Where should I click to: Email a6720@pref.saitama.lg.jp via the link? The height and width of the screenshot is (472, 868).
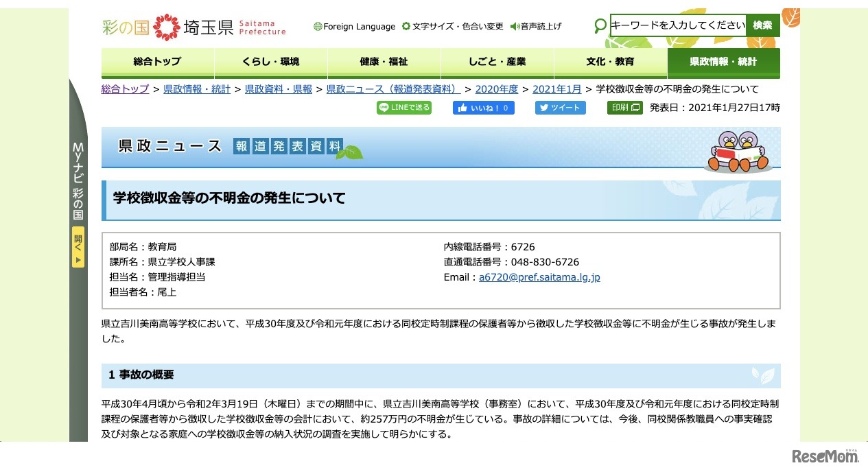pyautogui.click(x=539, y=277)
